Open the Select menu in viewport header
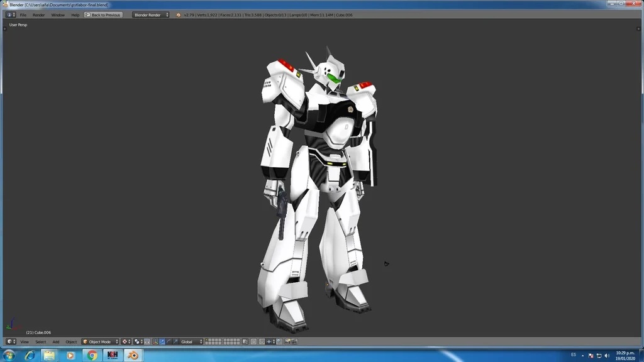 click(41, 341)
